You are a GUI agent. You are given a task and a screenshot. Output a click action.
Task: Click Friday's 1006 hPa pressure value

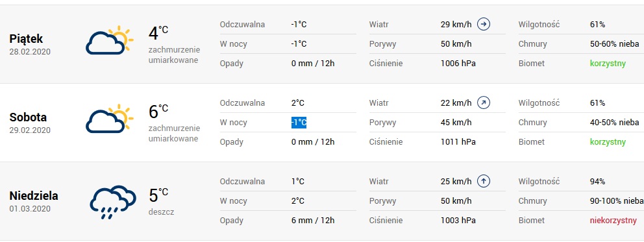click(458, 64)
